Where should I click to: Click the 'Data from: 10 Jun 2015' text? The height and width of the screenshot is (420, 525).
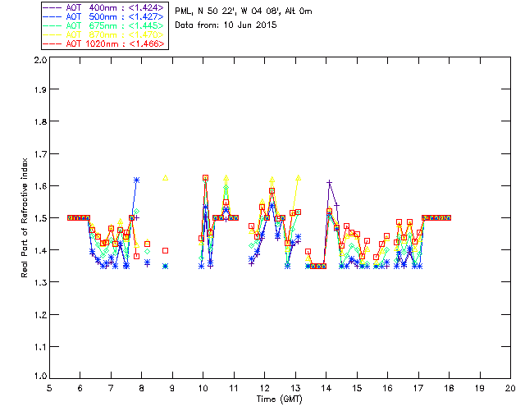[x=226, y=25]
